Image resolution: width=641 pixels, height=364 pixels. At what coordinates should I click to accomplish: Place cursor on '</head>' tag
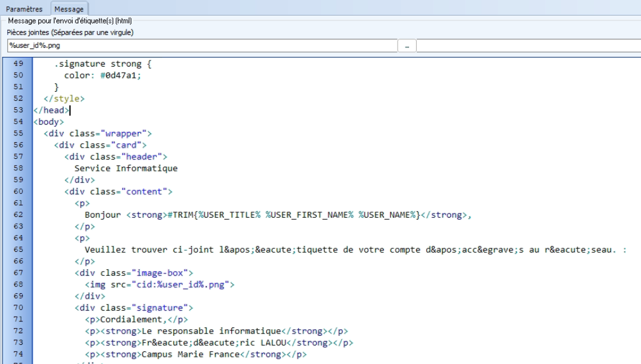coord(52,110)
